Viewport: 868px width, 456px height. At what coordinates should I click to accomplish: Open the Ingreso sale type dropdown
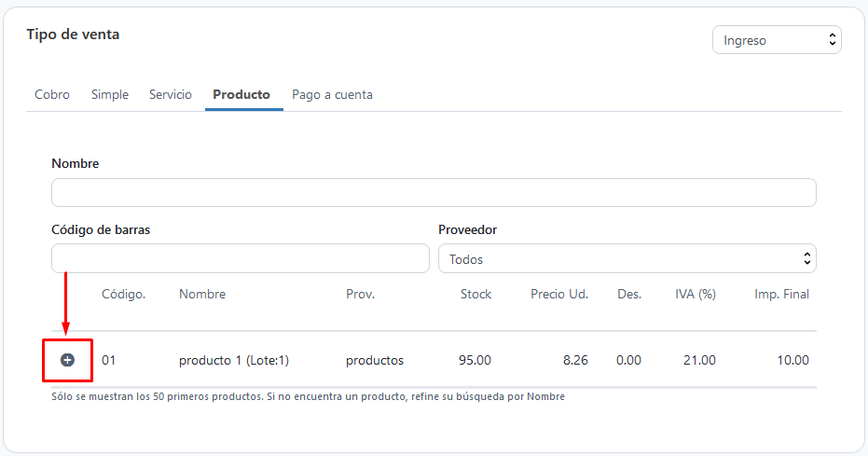point(777,40)
